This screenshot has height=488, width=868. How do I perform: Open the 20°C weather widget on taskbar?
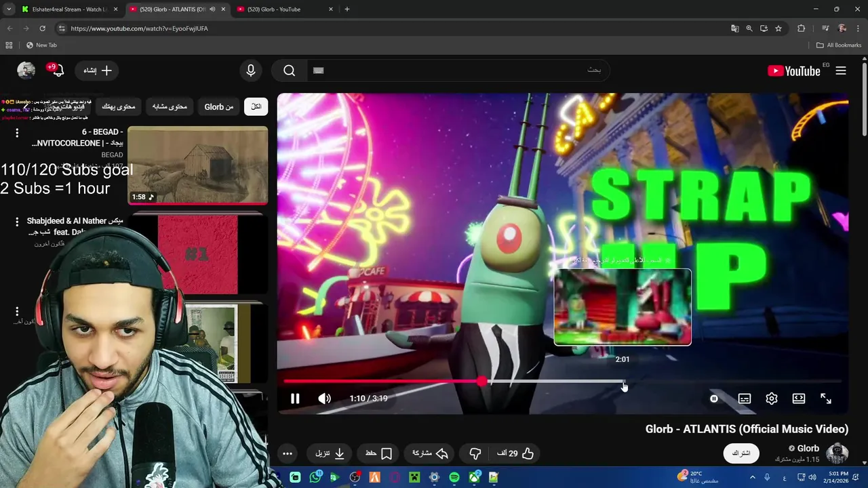(x=697, y=477)
